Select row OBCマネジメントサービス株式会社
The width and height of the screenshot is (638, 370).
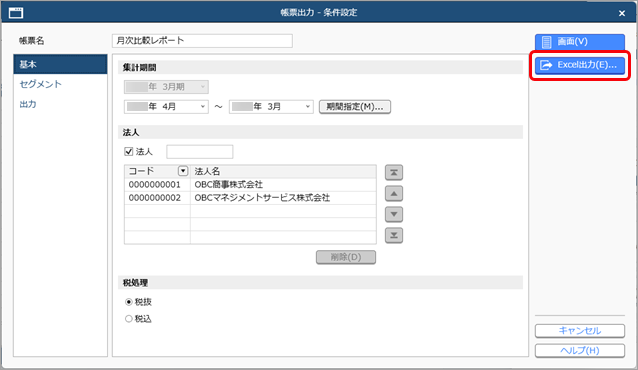click(250, 198)
